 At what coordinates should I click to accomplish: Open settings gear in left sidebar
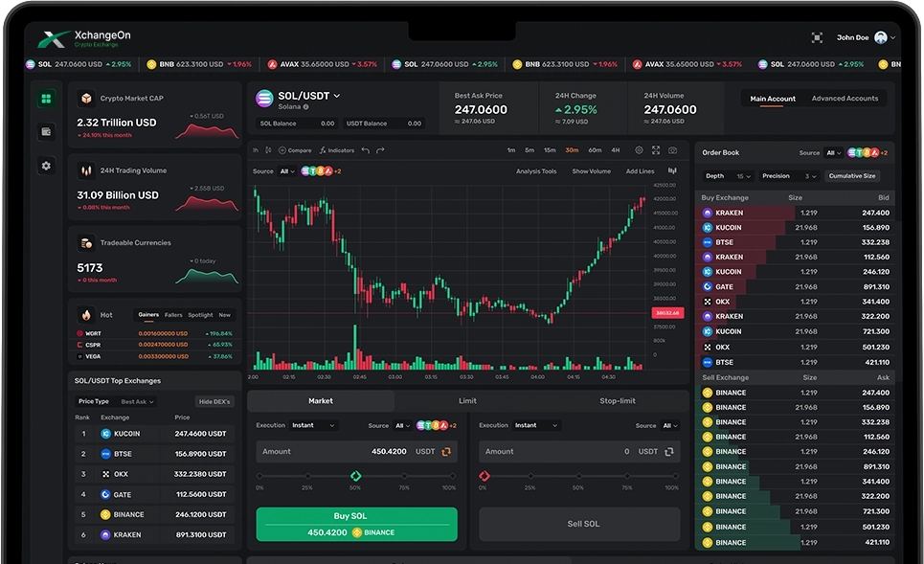click(46, 166)
